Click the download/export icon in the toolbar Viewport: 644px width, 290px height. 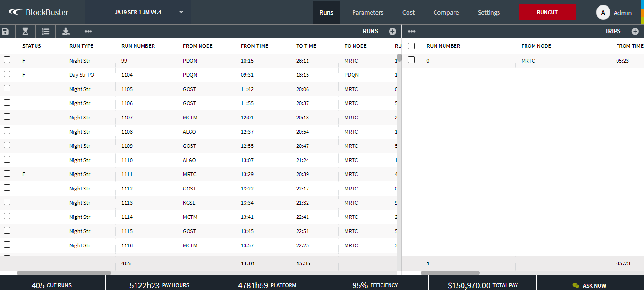coord(66,31)
